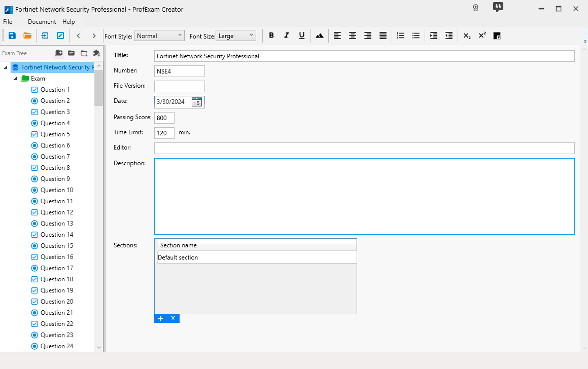Select the Fortinet Network Security root item
The width and height of the screenshot is (588, 369).
point(52,67)
